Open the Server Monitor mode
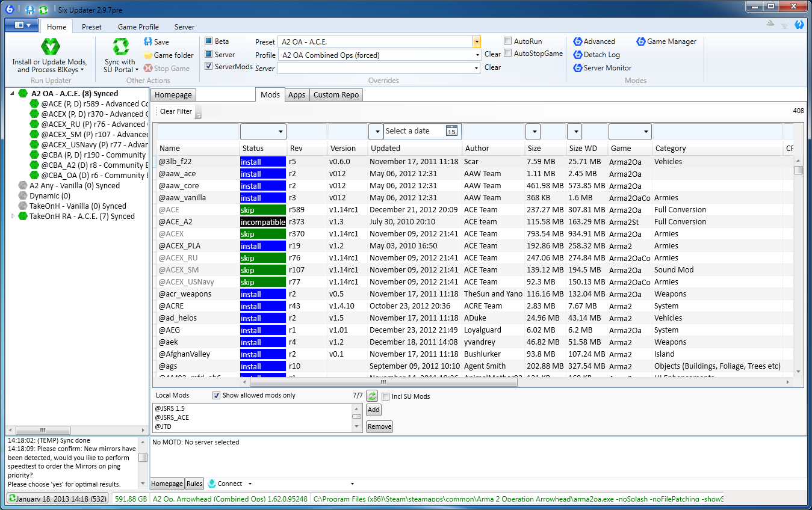The width and height of the screenshot is (812, 510). click(x=578, y=68)
